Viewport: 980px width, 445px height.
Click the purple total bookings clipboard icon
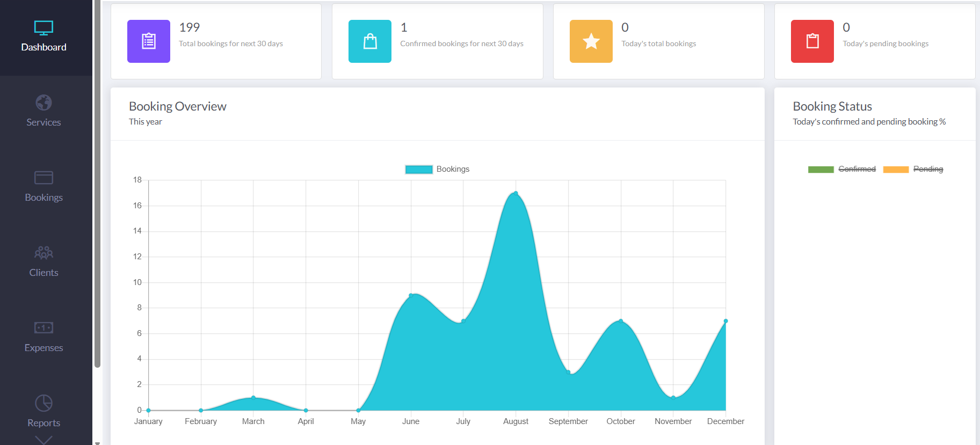[x=149, y=41]
